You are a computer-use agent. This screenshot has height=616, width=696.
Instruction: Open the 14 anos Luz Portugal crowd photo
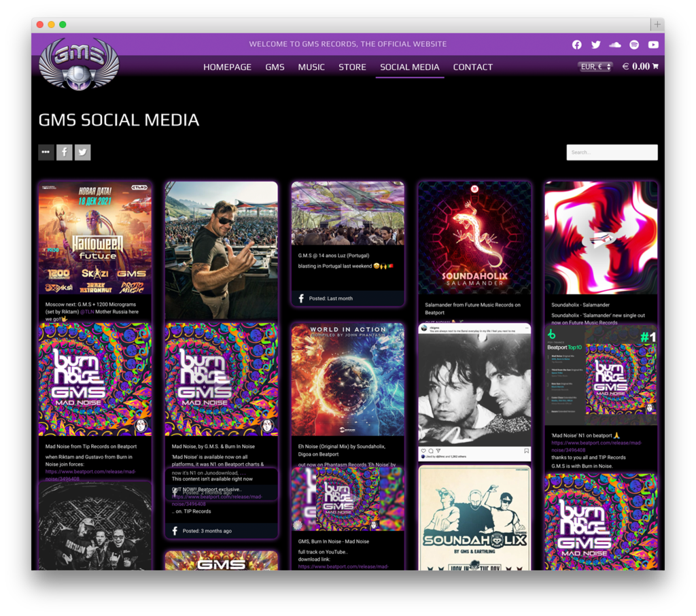pos(347,213)
